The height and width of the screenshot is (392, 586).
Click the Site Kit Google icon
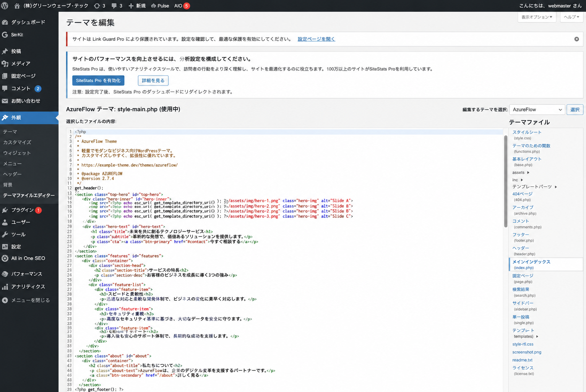(x=5, y=35)
